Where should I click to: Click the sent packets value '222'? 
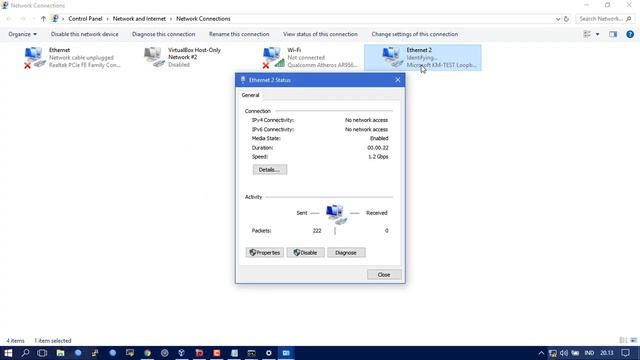click(317, 231)
